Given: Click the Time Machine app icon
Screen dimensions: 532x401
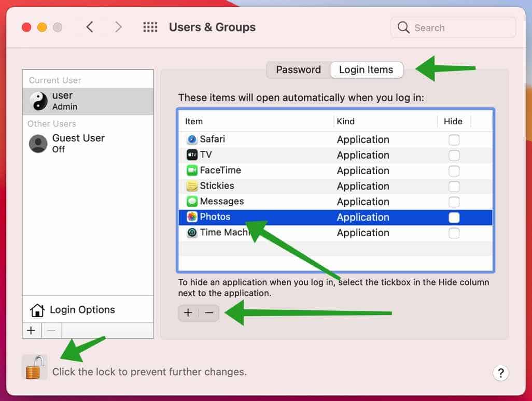Looking at the screenshot, I should [192, 233].
